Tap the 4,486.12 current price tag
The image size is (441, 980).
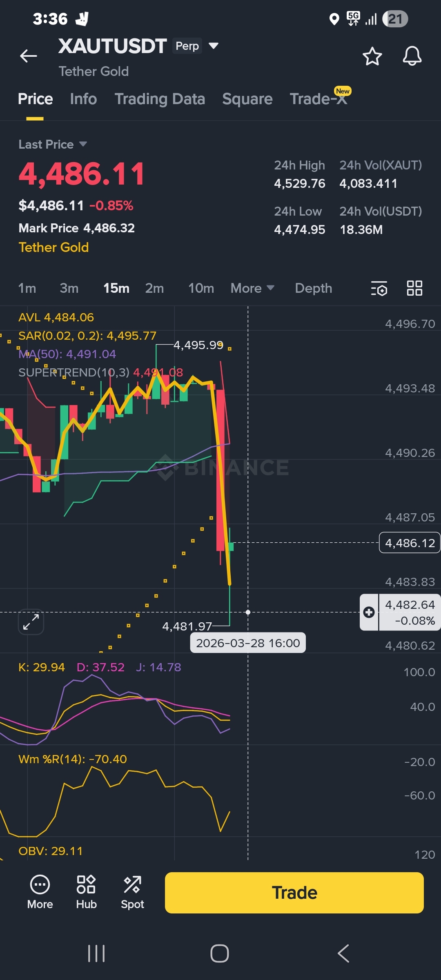click(410, 543)
